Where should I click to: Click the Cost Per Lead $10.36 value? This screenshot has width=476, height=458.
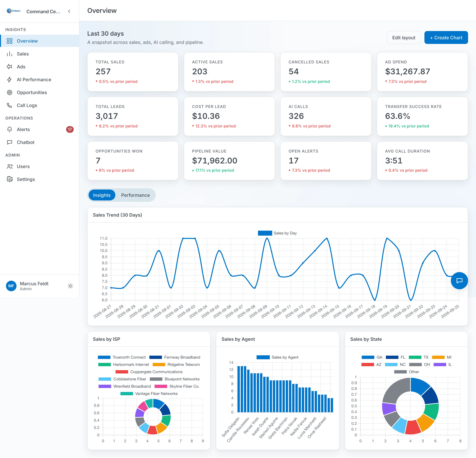coord(206,116)
